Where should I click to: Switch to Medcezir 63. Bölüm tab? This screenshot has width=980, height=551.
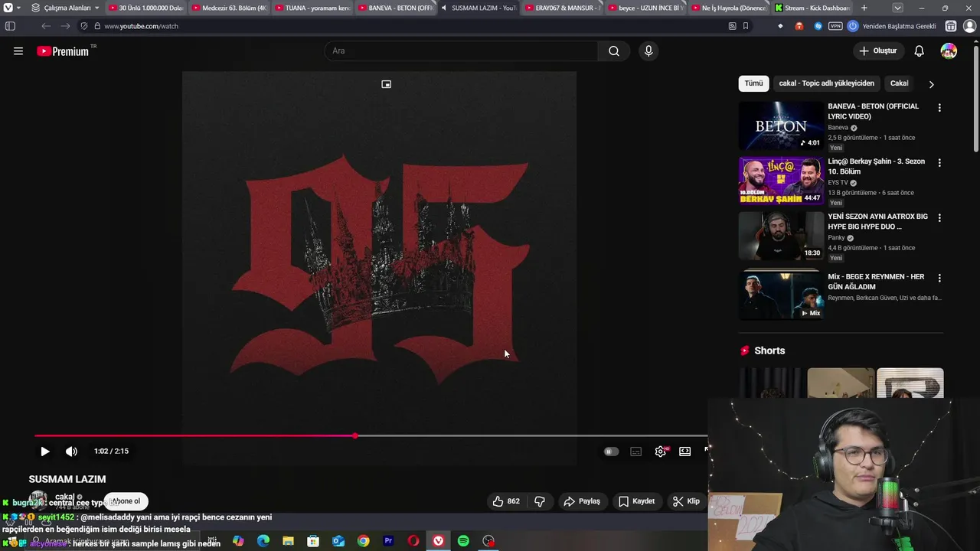[228, 8]
